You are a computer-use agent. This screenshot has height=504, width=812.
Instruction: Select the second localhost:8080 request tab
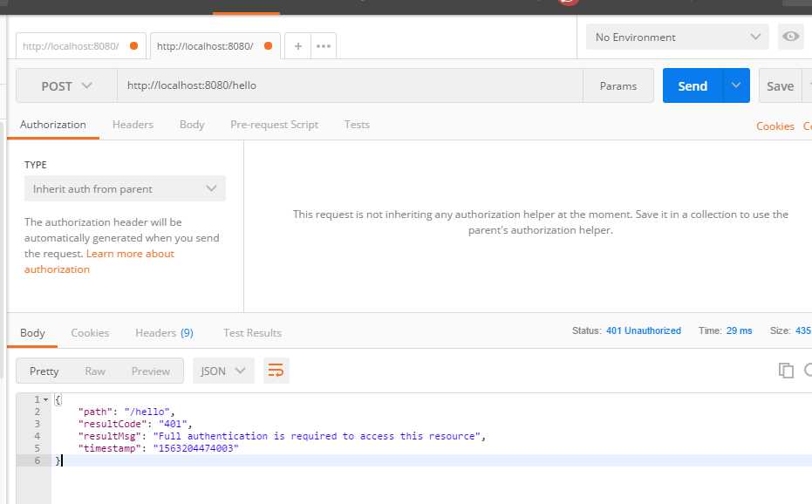pyautogui.click(x=215, y=46)
